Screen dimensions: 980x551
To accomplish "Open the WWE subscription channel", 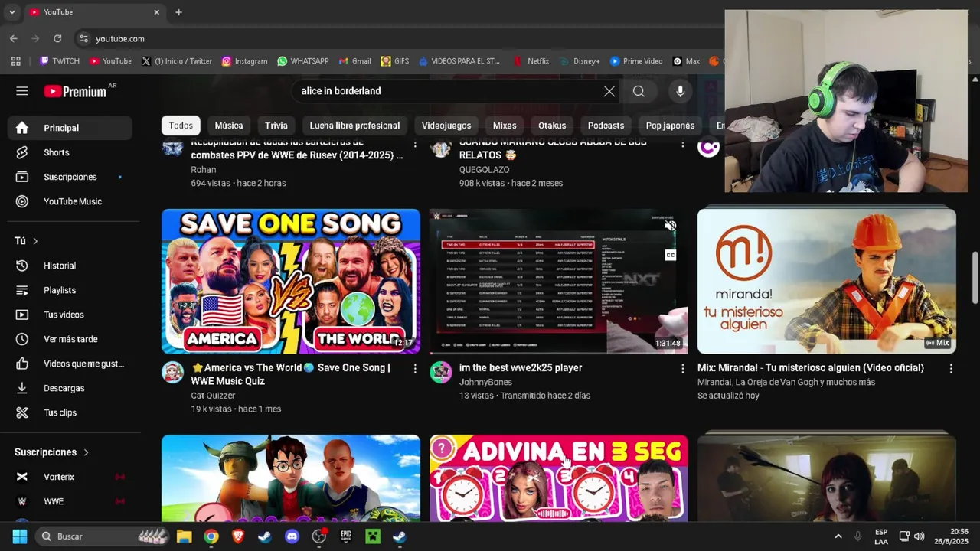I will [x=70, y=501].
